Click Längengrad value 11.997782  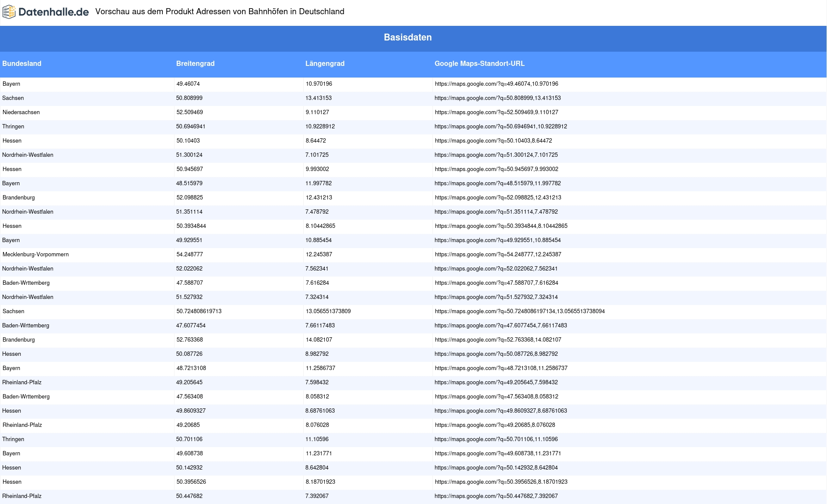click(x=319, y=184)
